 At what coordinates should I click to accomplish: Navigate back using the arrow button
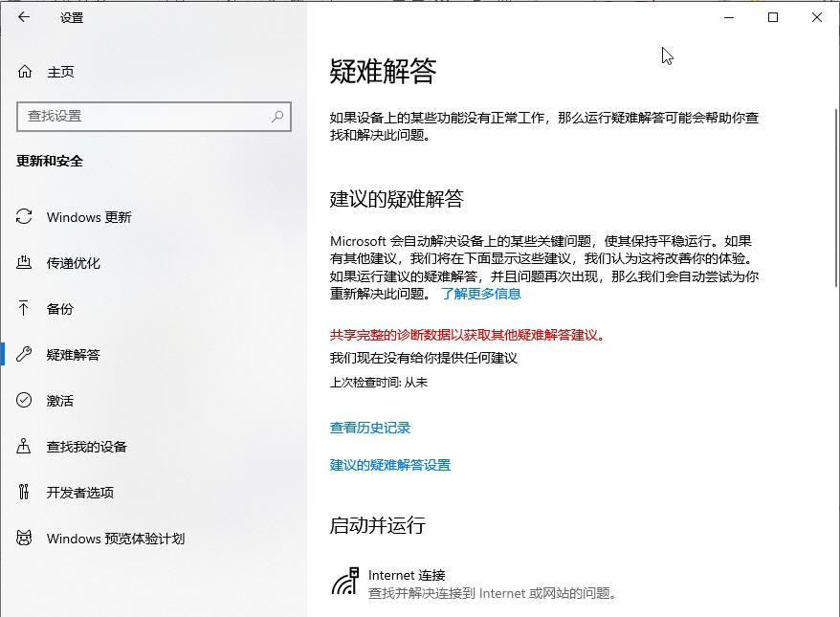tap(23, 17)
